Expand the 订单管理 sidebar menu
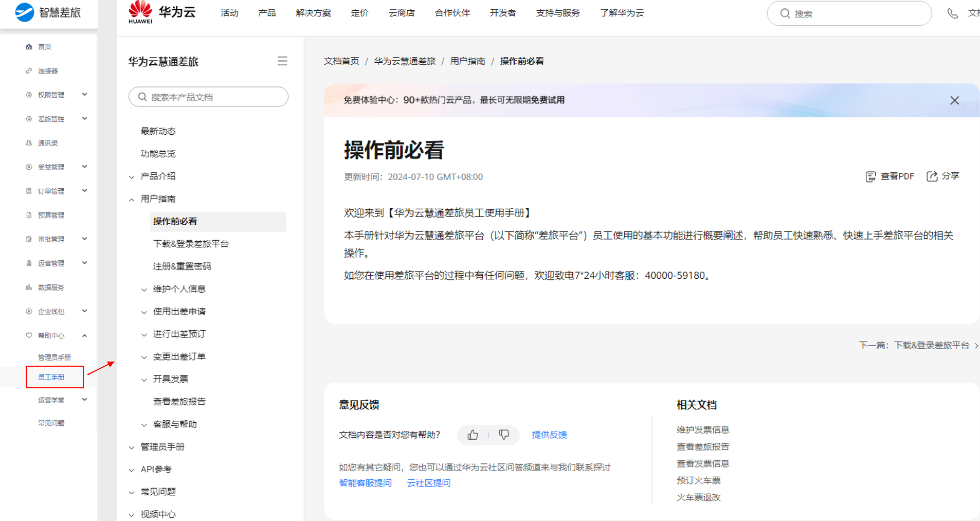 pyautogui.click(x=84, y=191)
